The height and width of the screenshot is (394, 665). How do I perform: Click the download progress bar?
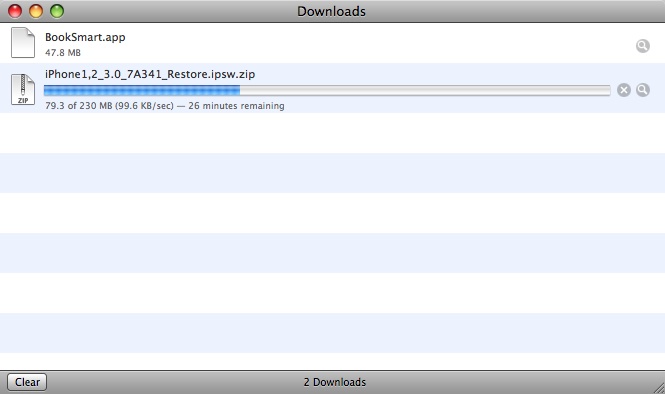pos(327,90)
